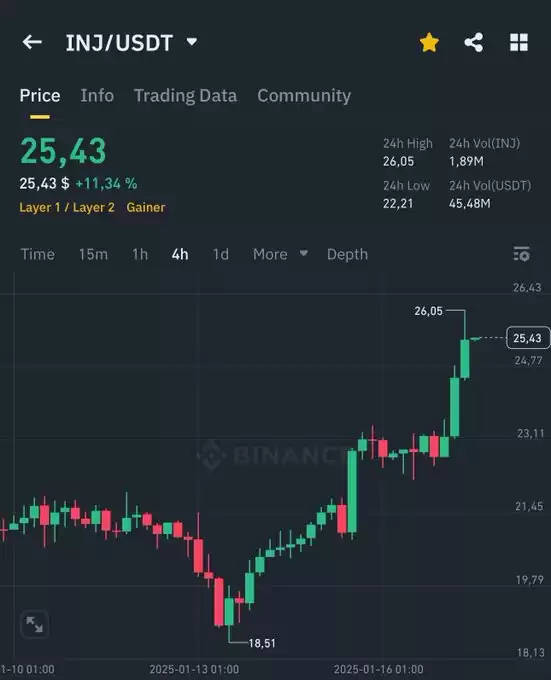Screen dimensions: 551x680
Task: Open the Depth chart view
Action: coord(347,255)
